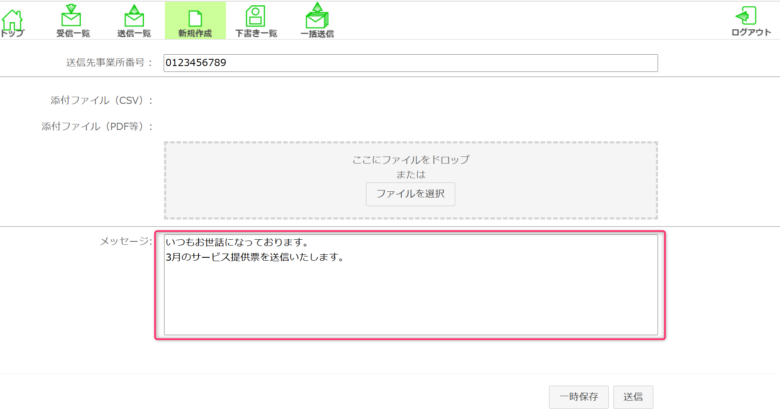Screen dimensions: 780x410
Task: Click the ログアウト door icon
Action: (745, 15)
